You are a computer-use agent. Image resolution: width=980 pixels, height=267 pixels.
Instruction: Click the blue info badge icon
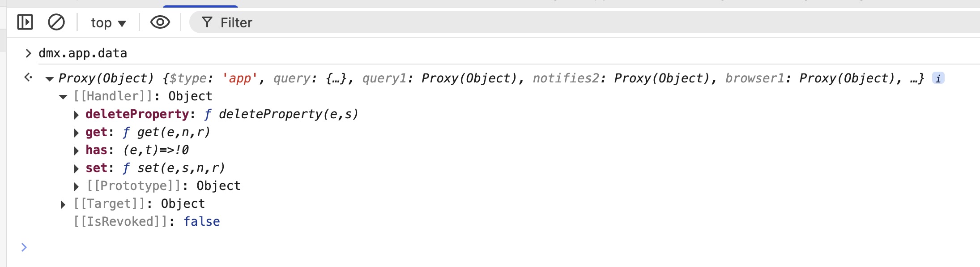[938, 78]
